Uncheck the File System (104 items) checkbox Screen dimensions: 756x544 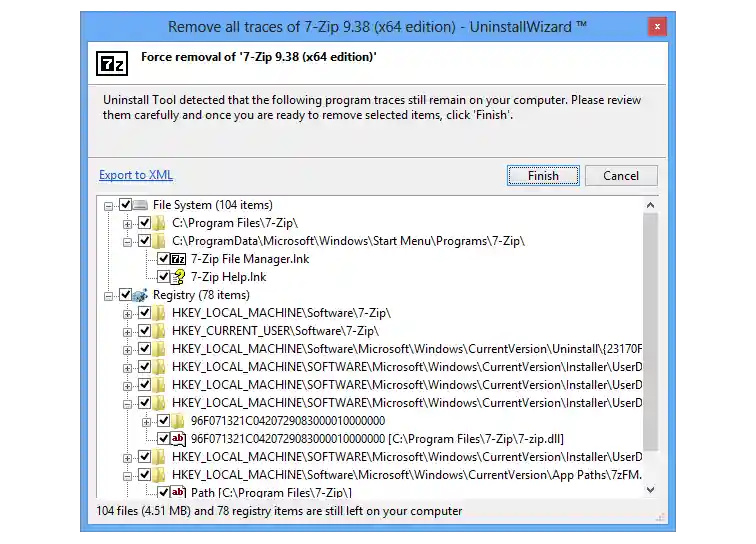(126, 205)
